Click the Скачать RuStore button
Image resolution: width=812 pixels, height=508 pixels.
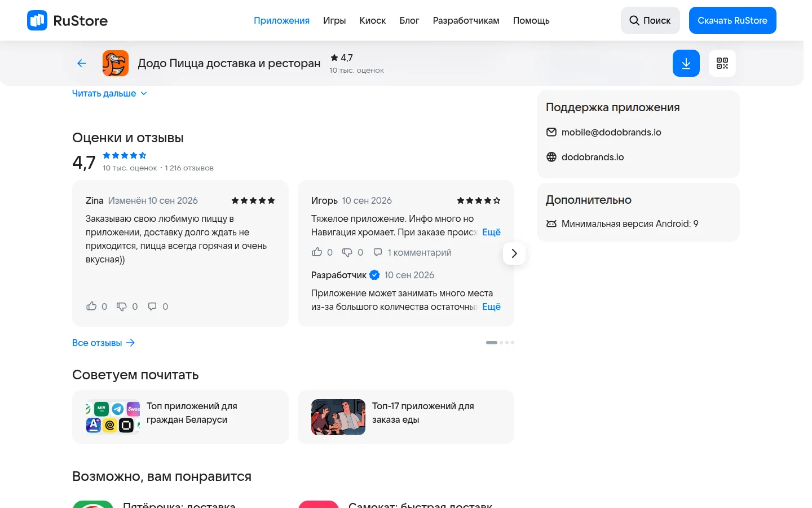pyautogui.click(x=732, y=20)
